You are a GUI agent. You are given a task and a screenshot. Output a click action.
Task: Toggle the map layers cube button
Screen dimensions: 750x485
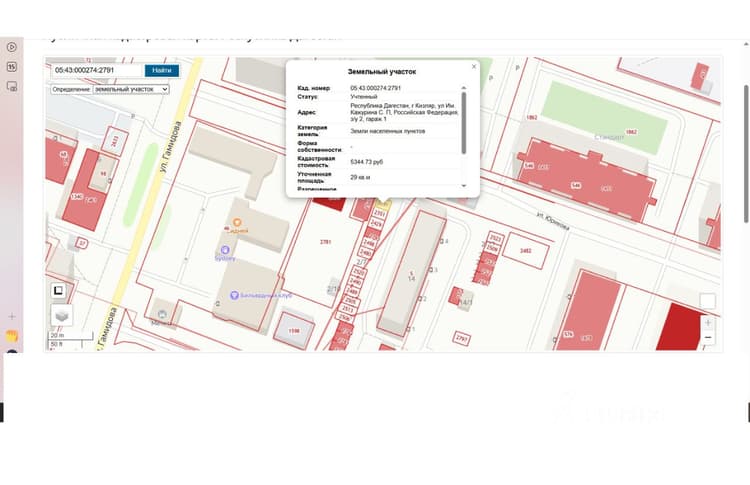coord(62,315)
